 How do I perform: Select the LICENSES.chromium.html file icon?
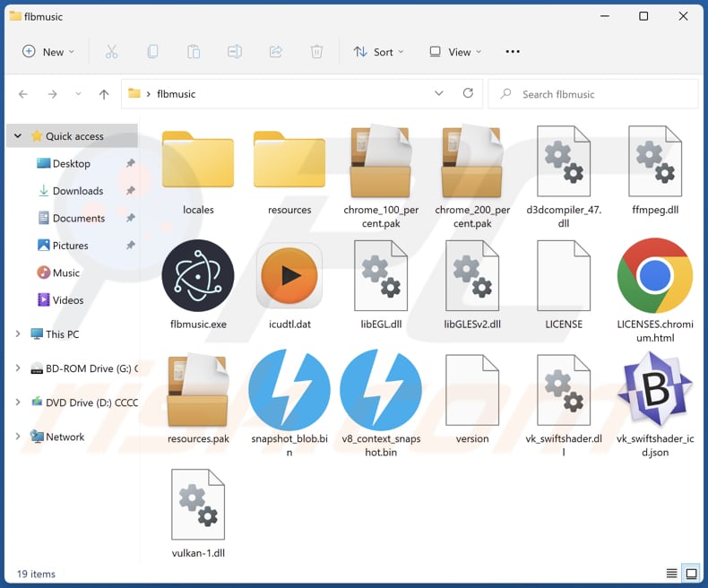(x=654, y=276)
